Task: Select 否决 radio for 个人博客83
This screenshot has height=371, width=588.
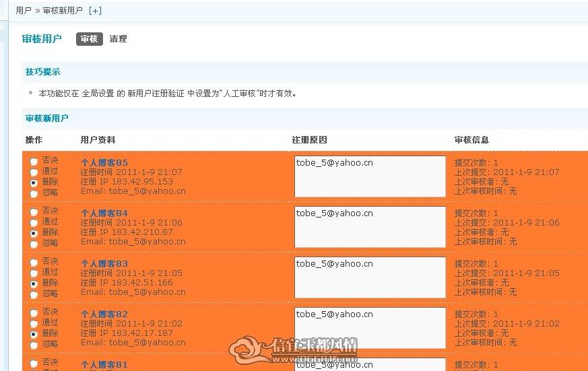Action: pos(34,263)
